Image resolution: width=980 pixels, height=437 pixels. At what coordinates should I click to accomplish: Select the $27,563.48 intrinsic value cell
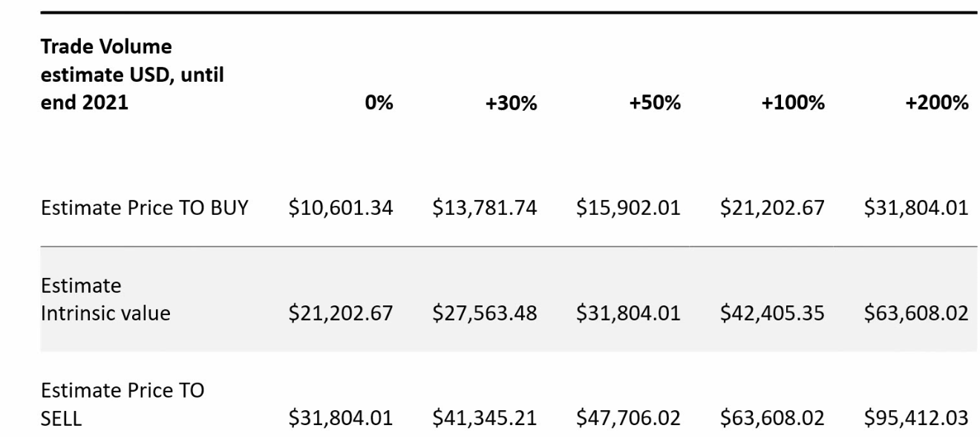pyautogui.click(x=485, y=313)
